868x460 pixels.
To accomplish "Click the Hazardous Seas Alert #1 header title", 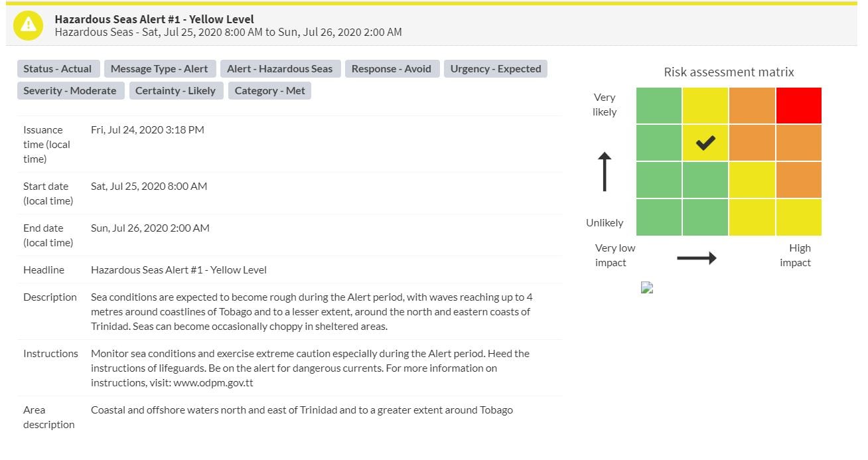I will pyautogui.click(x=155, y=19).
